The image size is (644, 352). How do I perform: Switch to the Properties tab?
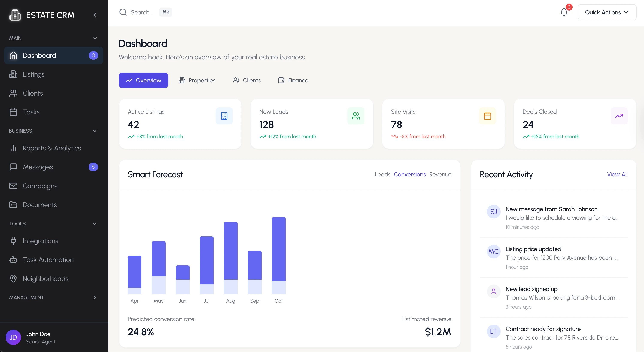197,80
